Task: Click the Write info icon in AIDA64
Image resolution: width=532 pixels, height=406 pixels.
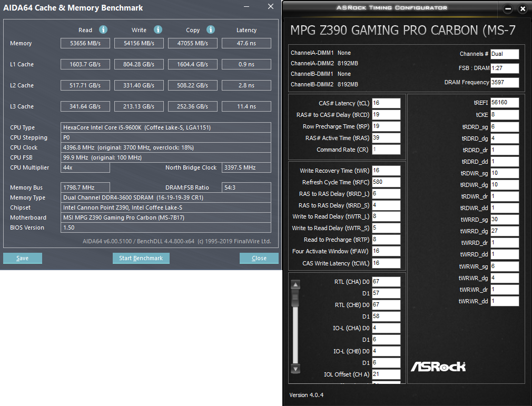Action: click(158, 29)
